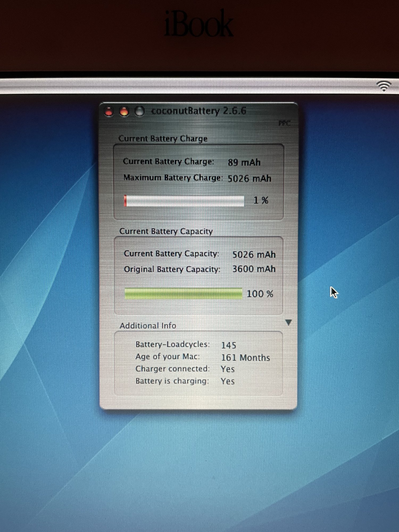Click the coconutBattery 2.6.6 title text
Viewport: 399px width, 532px height.
(198, 111)
